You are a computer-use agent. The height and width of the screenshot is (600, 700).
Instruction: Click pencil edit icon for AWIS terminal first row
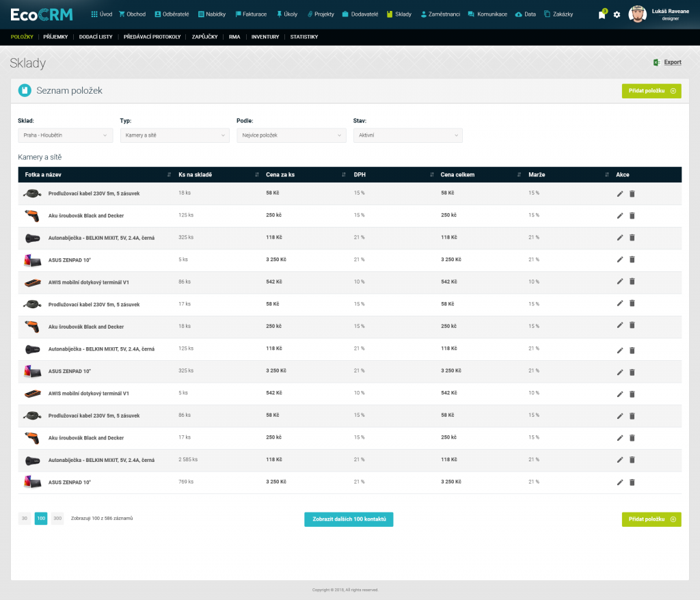[620, 281]
